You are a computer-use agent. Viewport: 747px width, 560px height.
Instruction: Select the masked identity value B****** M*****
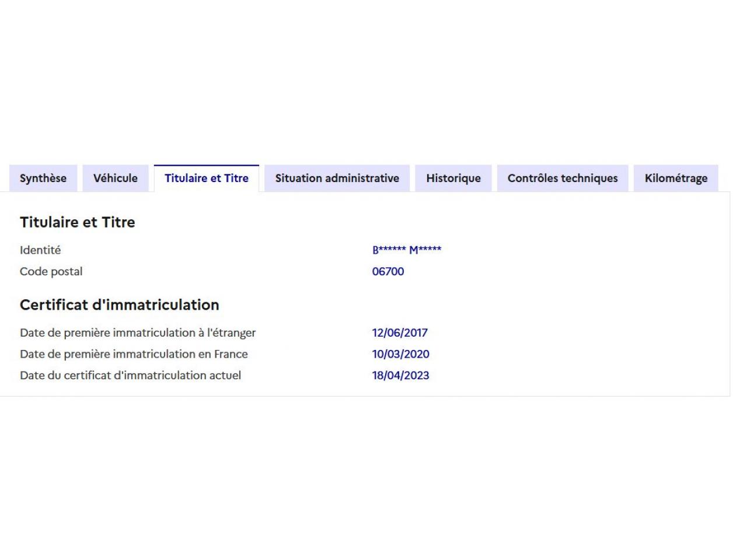pyautogui.click(x=407, y=250)
